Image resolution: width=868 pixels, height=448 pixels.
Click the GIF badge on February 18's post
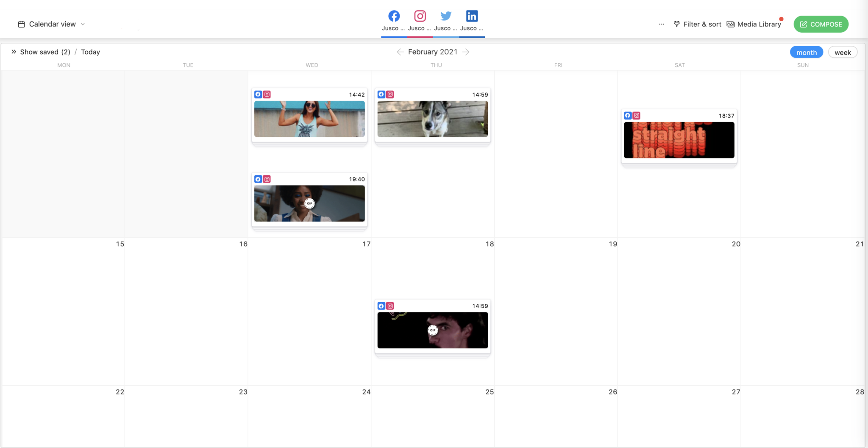tap(432, 330)
